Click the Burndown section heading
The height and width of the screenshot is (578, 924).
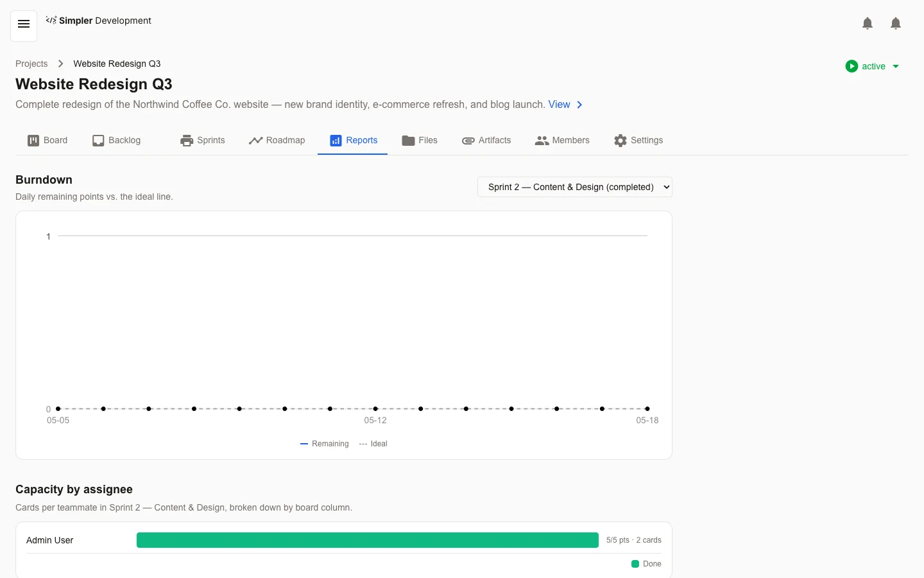click(44, 180)
